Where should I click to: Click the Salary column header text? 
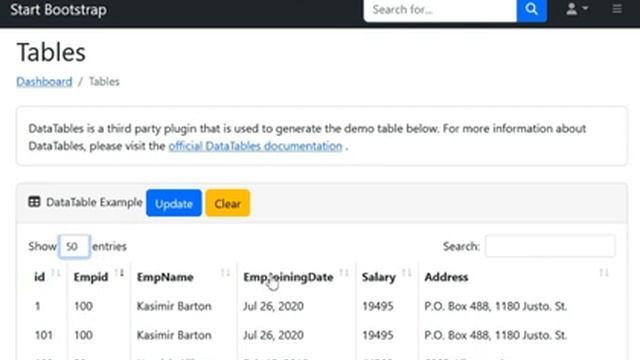coord(378,278)
